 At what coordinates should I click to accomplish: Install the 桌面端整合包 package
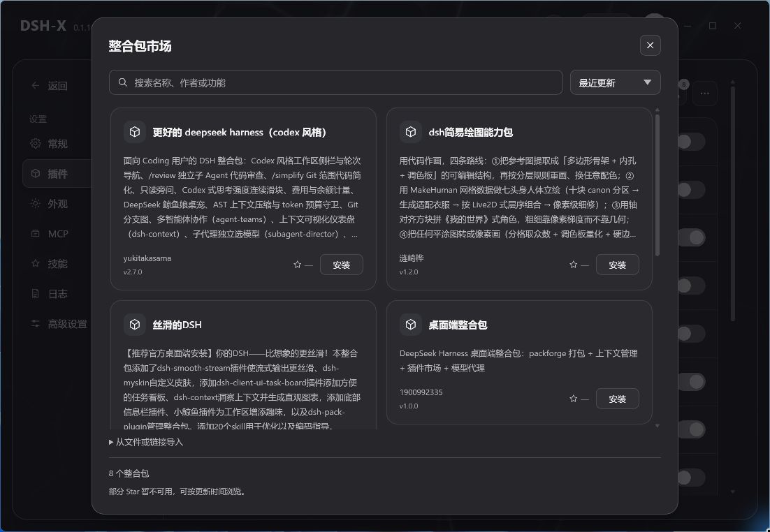coord(617,399)
